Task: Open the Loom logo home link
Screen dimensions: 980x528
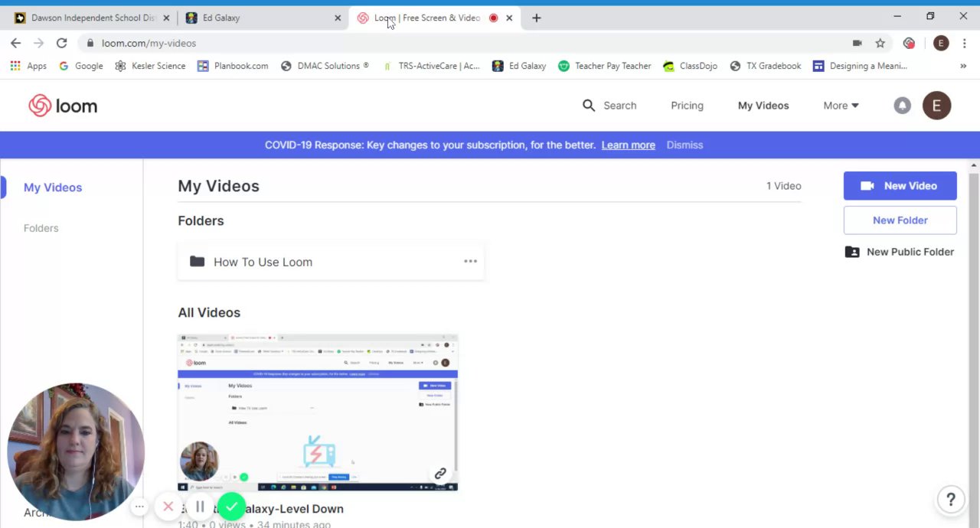Action: pyautogui.click(x=63, y=106)
